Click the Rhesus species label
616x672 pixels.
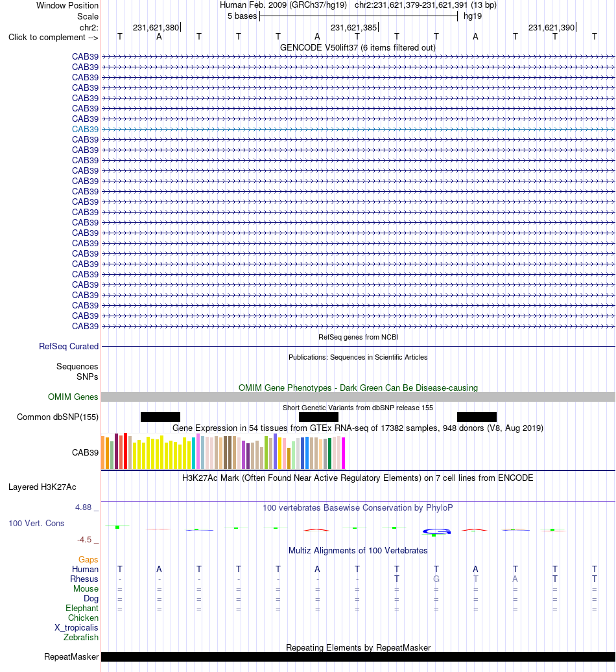pos(84,579)
